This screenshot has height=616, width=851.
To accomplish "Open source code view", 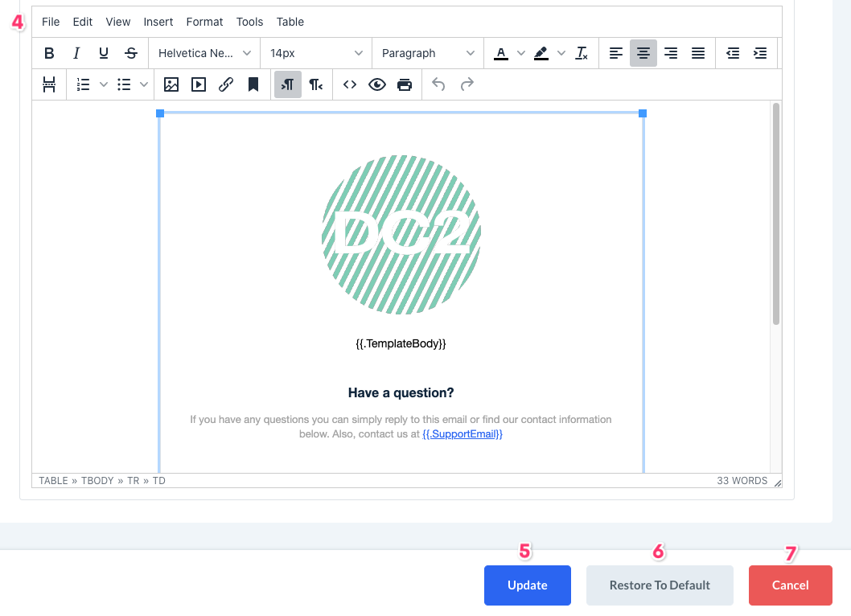I will (350, 84).
